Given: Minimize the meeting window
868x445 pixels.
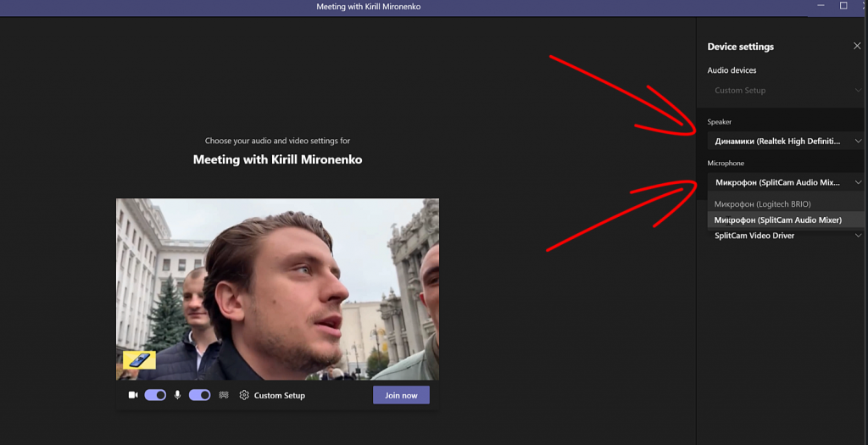Looking at the screenshot, I should pyautogui.click(x=821, y=6).
